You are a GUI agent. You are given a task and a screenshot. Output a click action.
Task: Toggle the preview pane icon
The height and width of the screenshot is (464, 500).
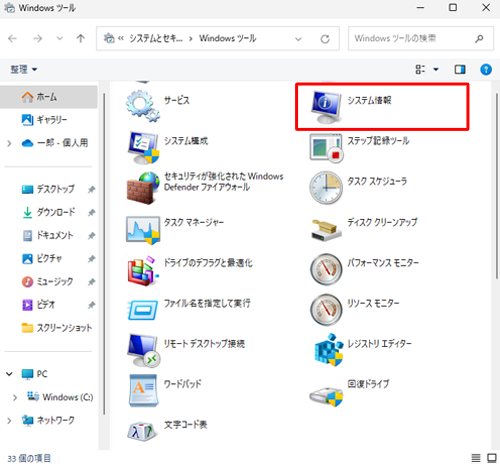point(460,69)
